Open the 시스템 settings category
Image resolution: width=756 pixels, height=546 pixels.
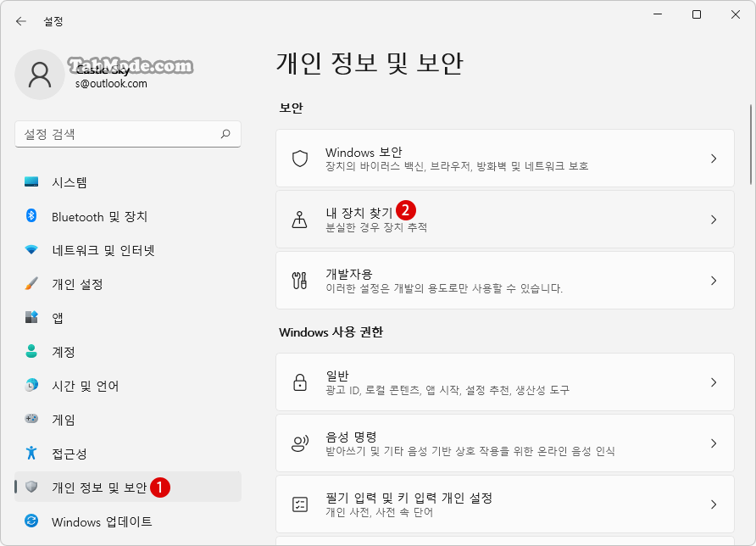[128, 182]
